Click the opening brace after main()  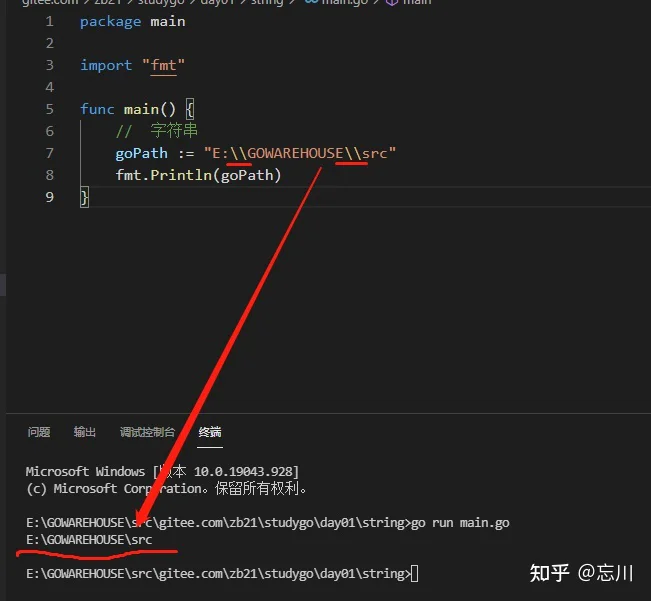(190, 109)
